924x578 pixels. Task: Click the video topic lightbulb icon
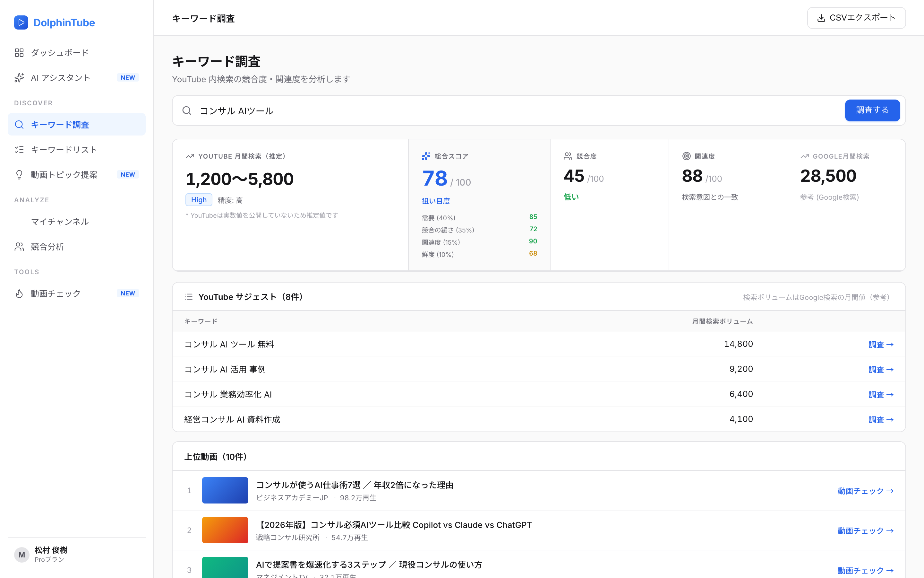[x=19, y=175]
